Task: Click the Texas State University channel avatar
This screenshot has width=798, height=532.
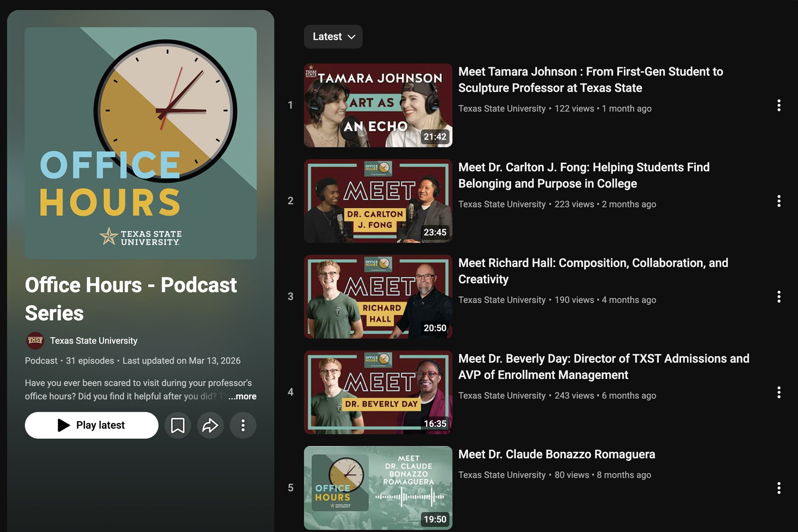Action: 35,341
